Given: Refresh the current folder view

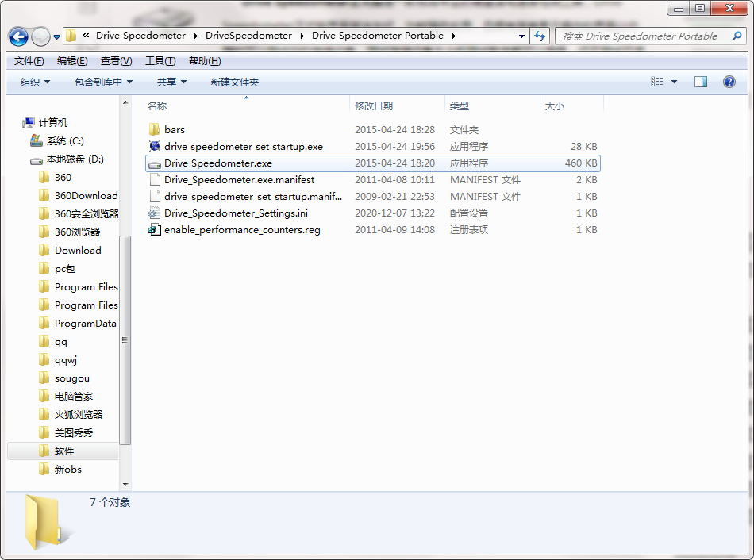Looking at the screenshot, I should pos(540,36).
